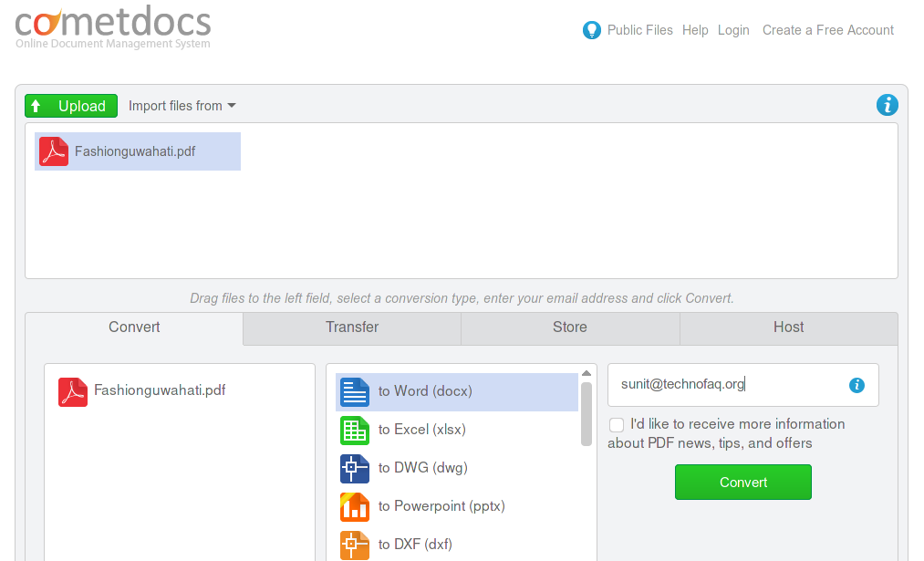
Task: Click the lightbulb icon beside Public Files
Action: pyautogui.click(x=592, y=30)
